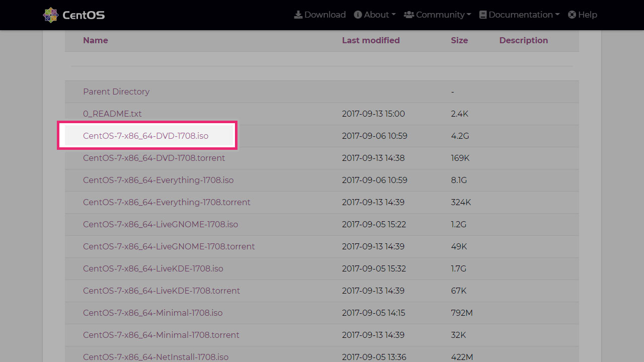This screenshot has height=362, width=644.
Task: Click the 2017-09-05 13:36 date of NetInstall iso
Action: pyautogui.click(x=374, y=357)
